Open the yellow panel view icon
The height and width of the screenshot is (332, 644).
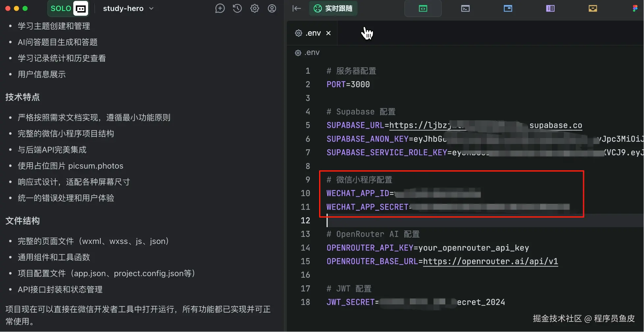click(x=593, y=9)
